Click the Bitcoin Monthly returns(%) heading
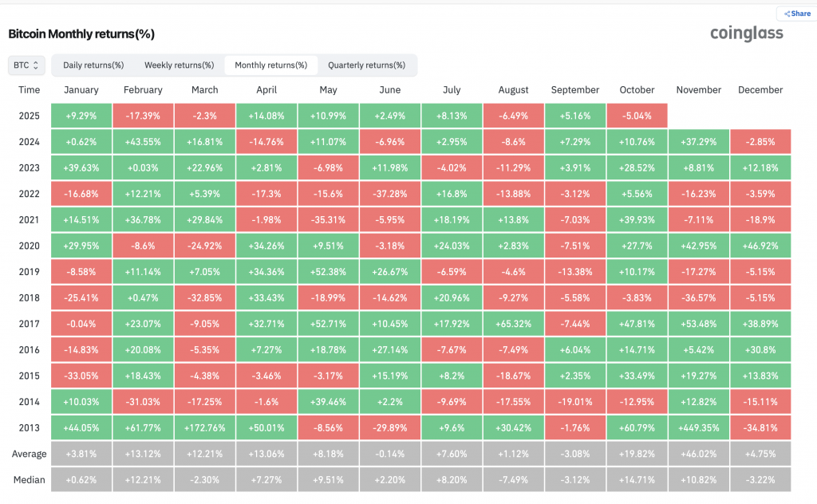Screen dimensions: 817x504 pos(81,34)
